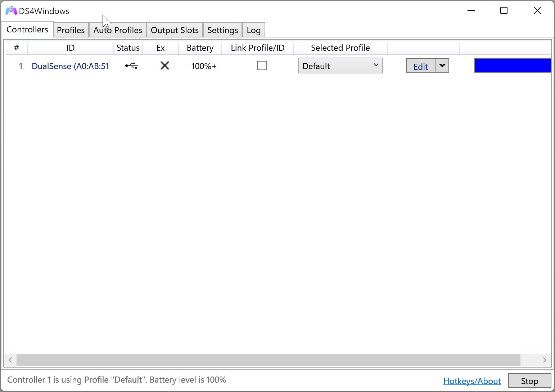Click the X icon in Ex column

pos(165,66)
